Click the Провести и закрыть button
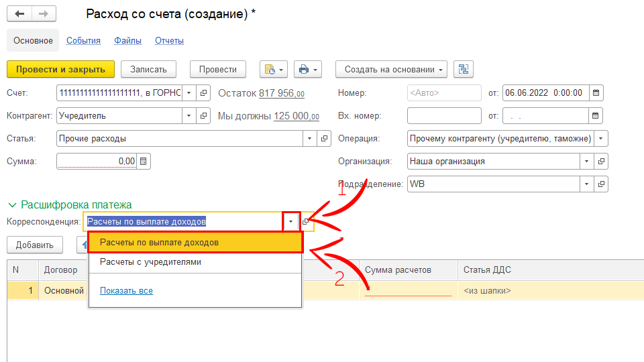This screenshot has height=362, width=644. coord(60,69)
